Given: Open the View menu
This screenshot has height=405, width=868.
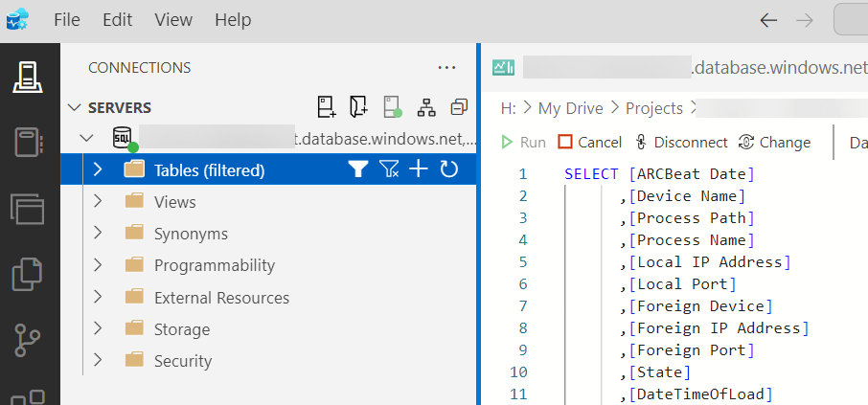Looking at the screenshot, I should pos(173,19).
